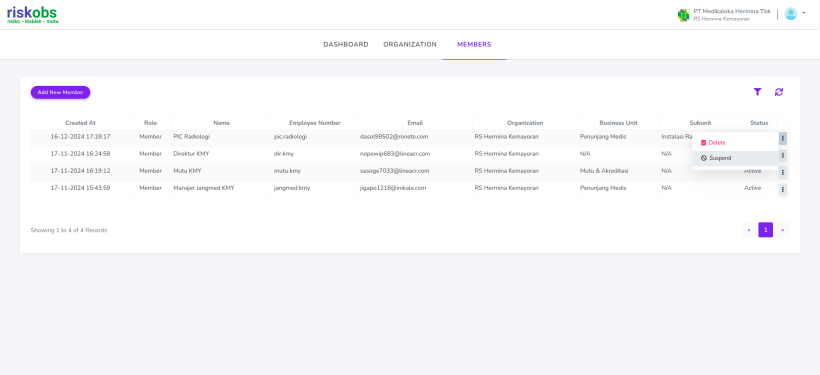Open kebab menu for Direktur KMY row

coord(782,155)
